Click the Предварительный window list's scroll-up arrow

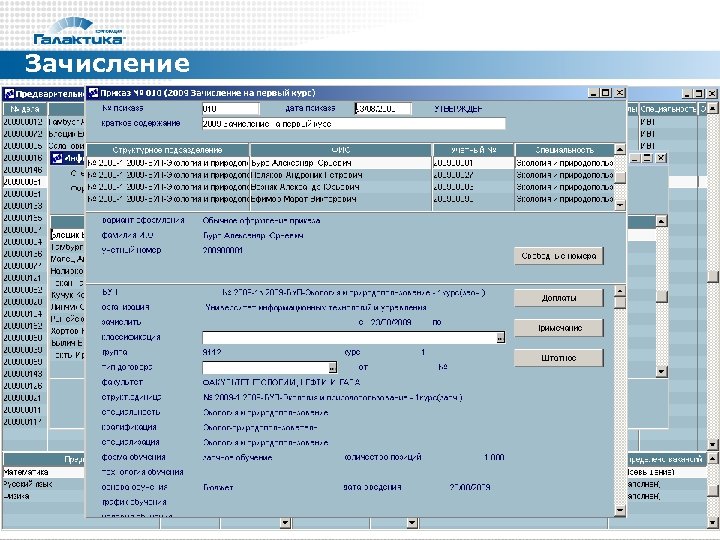(713, 109)
